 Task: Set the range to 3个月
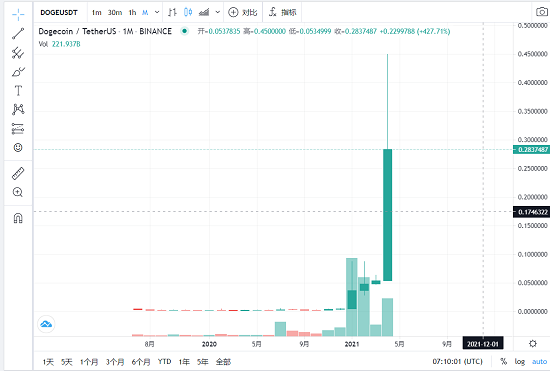tap(115, 362)
